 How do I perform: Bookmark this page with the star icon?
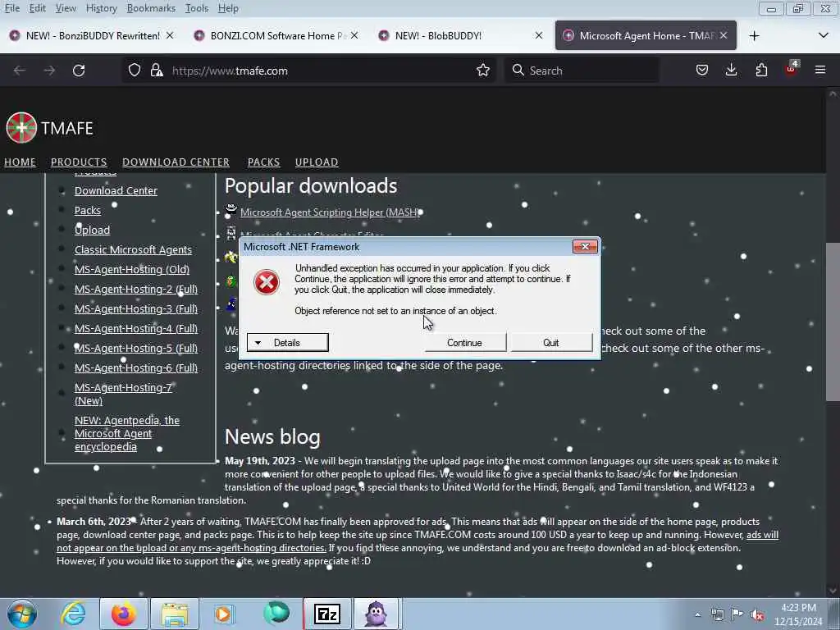coord(482,71)
